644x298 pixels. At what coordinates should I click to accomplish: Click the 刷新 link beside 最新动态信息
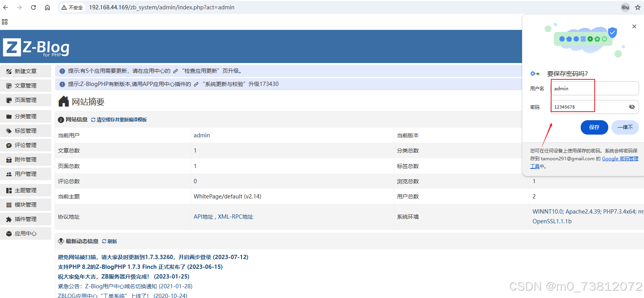coord(110,241)
